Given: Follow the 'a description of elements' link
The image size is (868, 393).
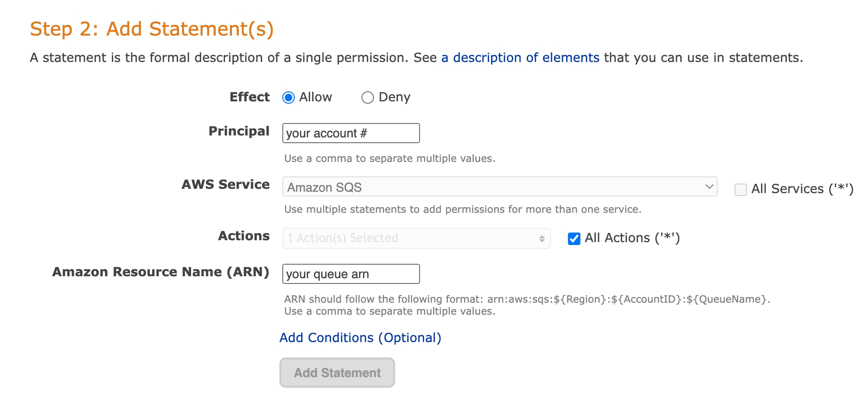Looking at the screenshot, I should 520,58.
